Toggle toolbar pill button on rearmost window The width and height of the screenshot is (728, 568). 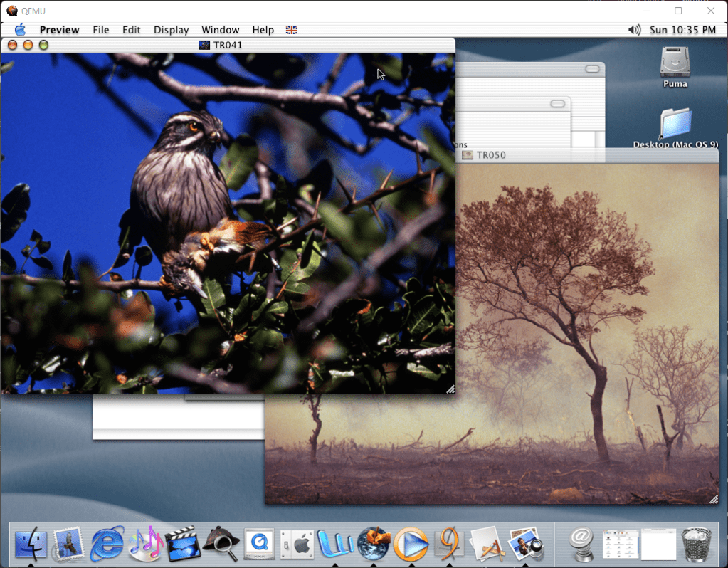pos(592,69)
